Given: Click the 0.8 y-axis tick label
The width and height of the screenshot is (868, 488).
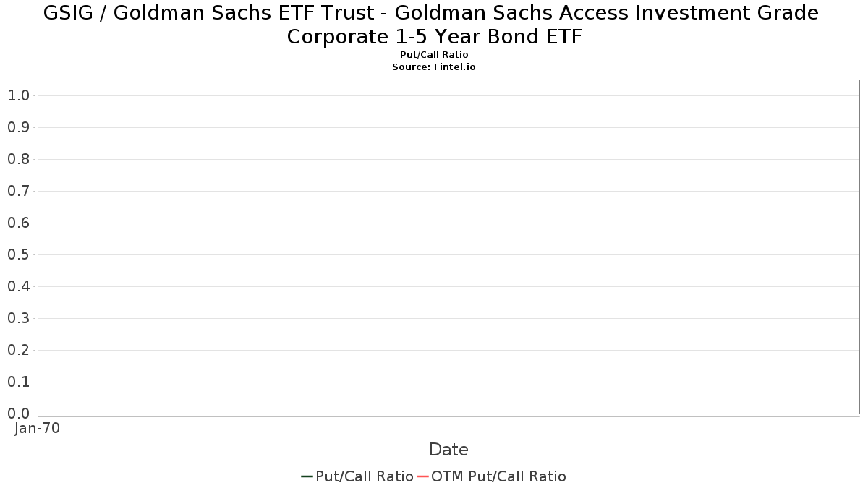Looking at the screenshot, I should tap(18, 159).
